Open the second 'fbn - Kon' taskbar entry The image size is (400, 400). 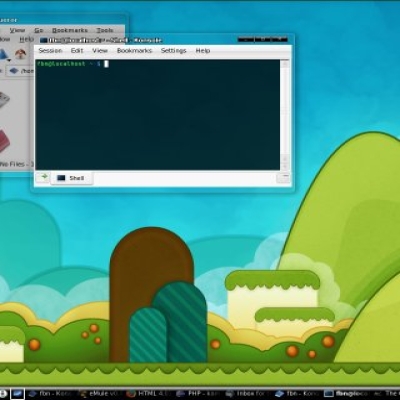(296, 394)
